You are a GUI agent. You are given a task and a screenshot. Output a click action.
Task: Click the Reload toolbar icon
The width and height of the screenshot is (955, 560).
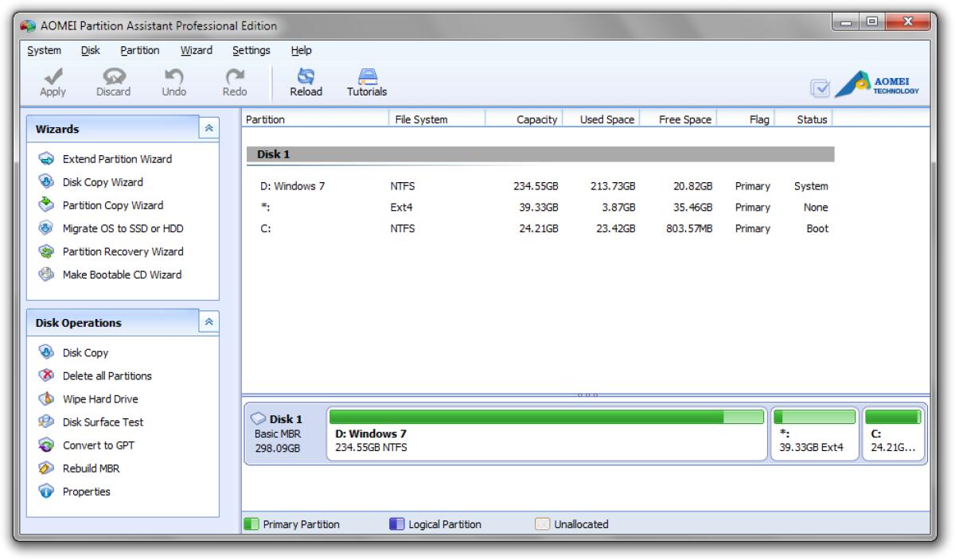pos(306,76)
